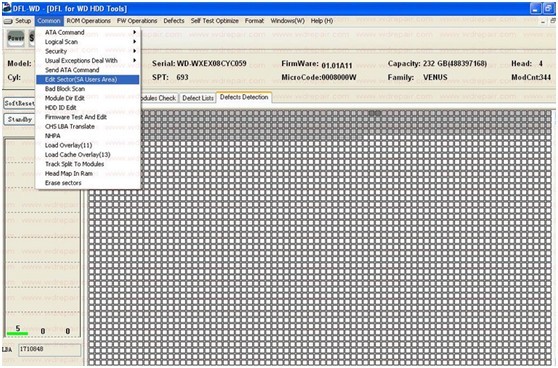Expand the Logical Scan submenu
This screenshot has width=558, height=368.
88,42
